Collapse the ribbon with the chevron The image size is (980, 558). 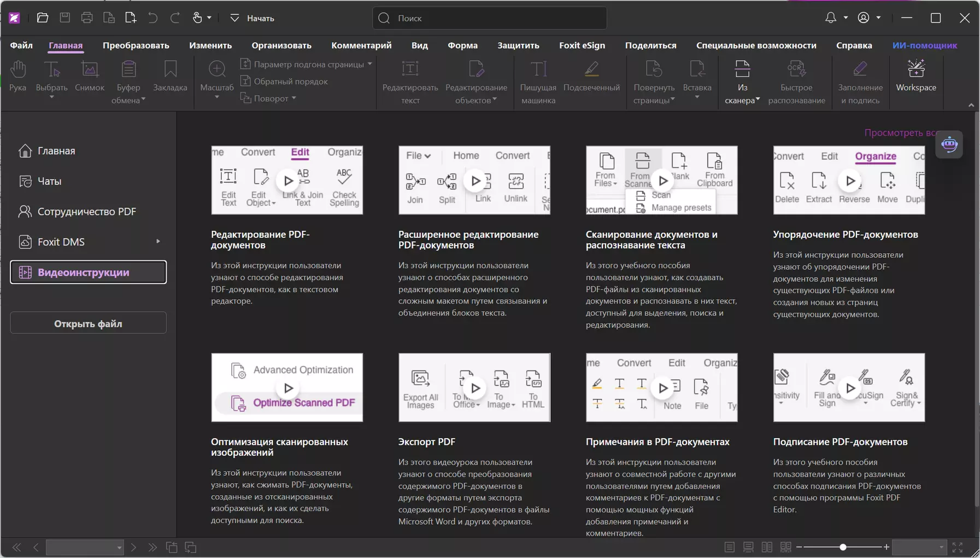click(971, 105)
